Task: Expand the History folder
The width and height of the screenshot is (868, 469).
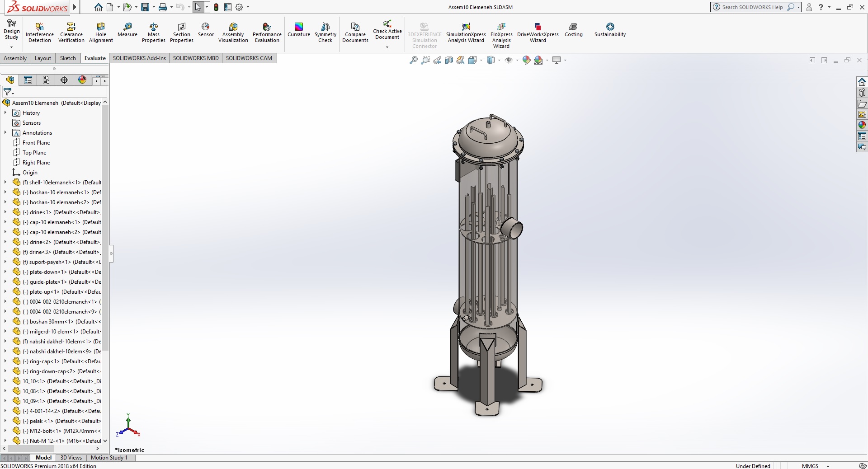Action: tap(5, 113)
